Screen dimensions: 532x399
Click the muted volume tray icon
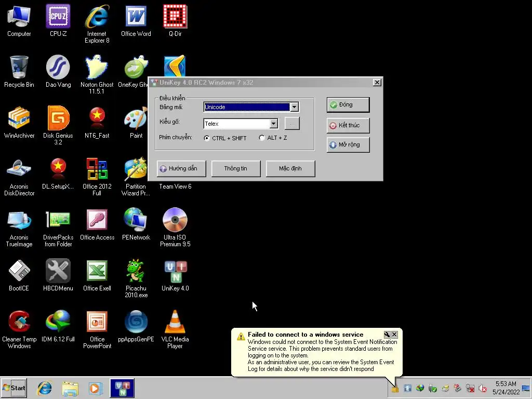point(483,388)
